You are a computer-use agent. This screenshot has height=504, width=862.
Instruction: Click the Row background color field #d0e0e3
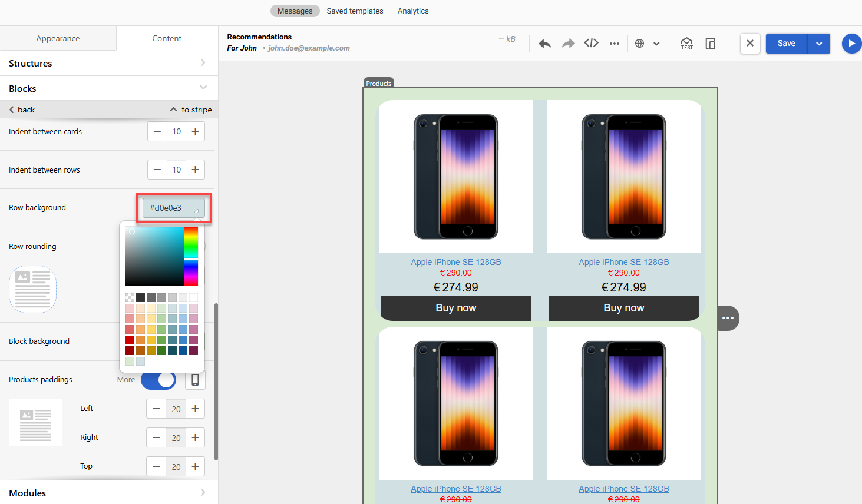(174, 208)
